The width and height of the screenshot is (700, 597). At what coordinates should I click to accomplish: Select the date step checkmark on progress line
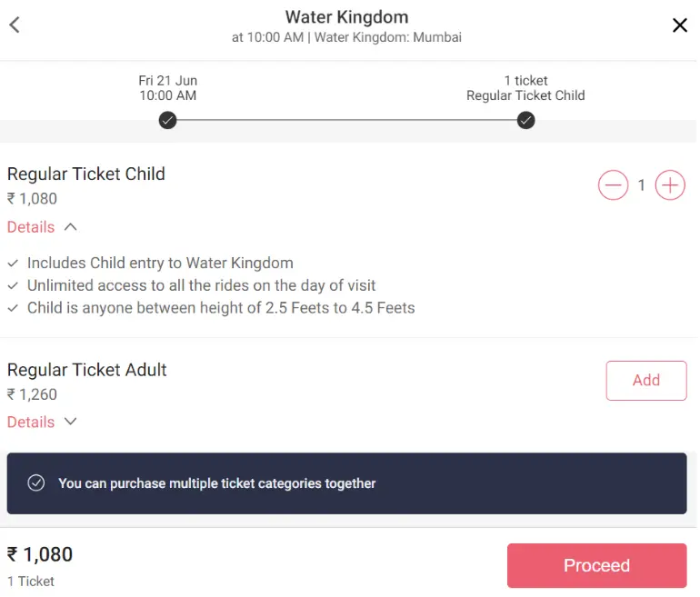click(168, 121)
